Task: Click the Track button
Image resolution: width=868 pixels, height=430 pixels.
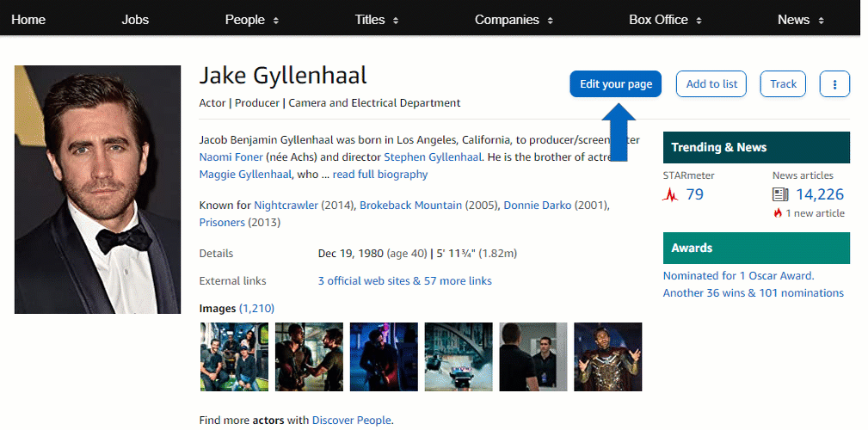Action: 783,84
